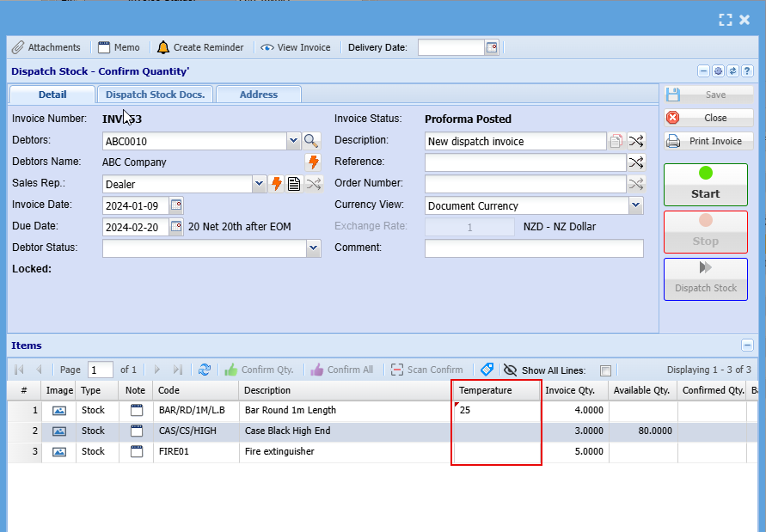The image size is (766, 532).
Task: Click the Debtors search magnifier icon
Action: pyautogui.click(x=310, y=141)
